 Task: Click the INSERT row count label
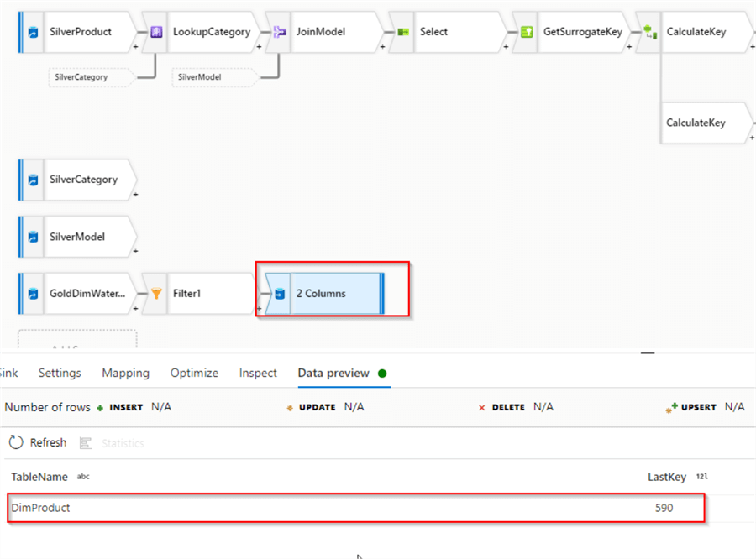coord(126,408)
